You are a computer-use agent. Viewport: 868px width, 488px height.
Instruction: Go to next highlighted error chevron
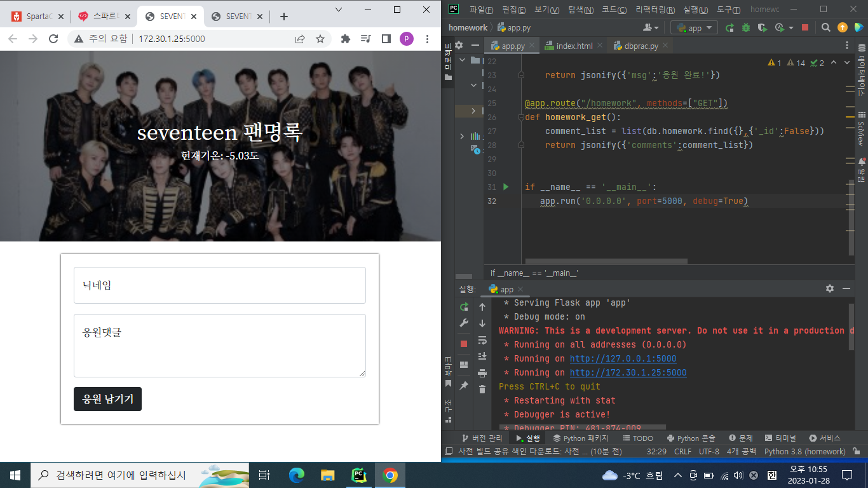click(847, 62)
